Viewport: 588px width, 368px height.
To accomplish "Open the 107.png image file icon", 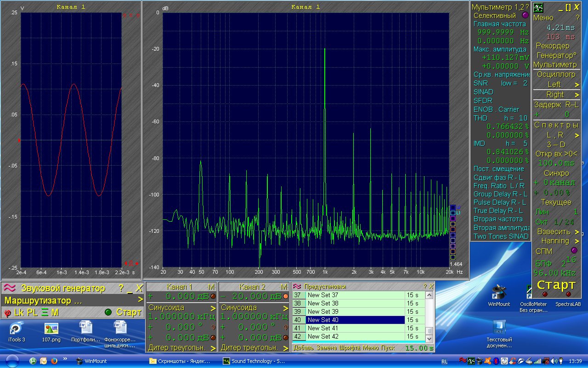I will point(51,328).
